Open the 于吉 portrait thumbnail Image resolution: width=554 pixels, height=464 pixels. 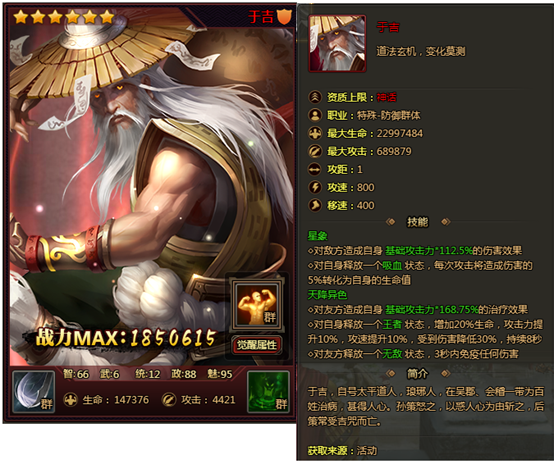(337, 43)
